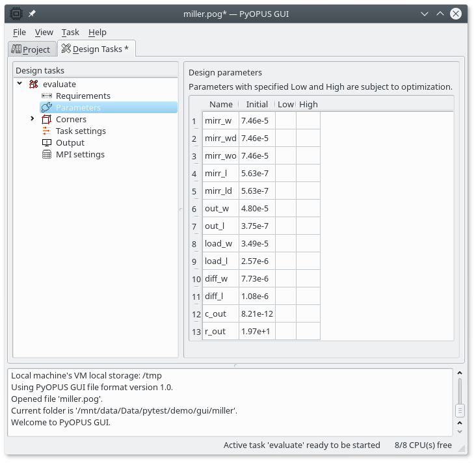Open the Help menu
The height and width of the screenshot is (463, 476).
click(98, 32)
